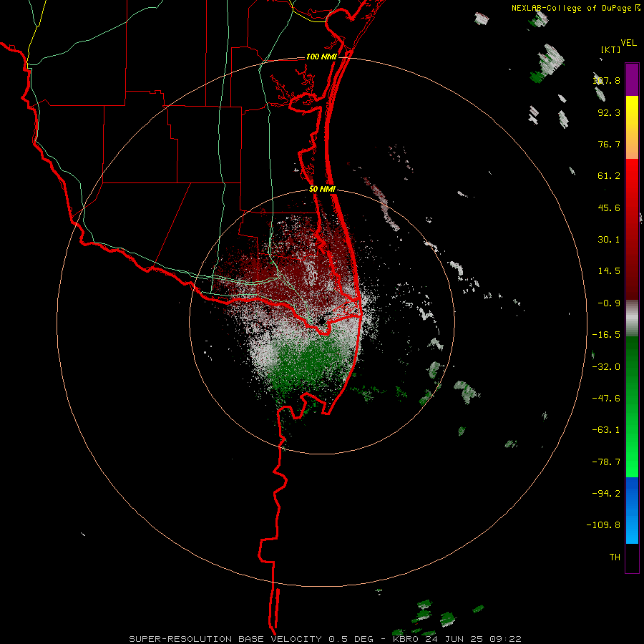Image resolution: width=644 pixels, height=644 pixels.
Task: Click the -109.8 velocity scale value
Action: [x=603, y=525]
